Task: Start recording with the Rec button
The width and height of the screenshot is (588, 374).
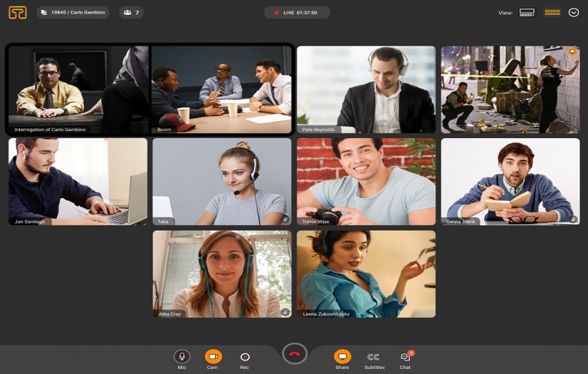Action: coord(244,357)
